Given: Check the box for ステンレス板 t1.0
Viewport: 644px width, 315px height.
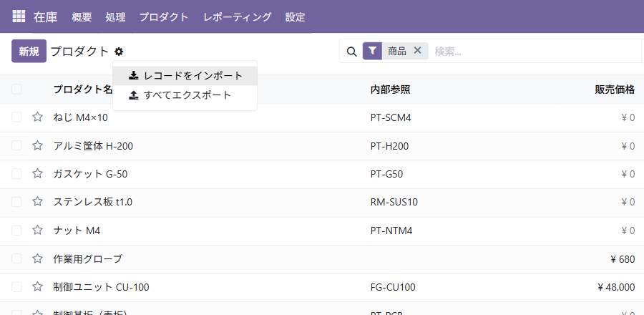Looking at the screenshot, I should (x=16, y=202).
